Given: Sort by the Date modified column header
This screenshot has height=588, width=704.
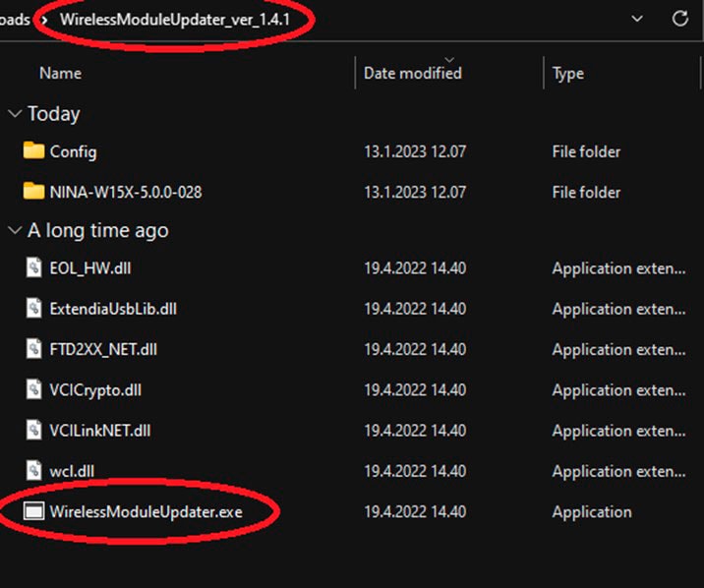Looking at the screenshot, I should [413, 73].
